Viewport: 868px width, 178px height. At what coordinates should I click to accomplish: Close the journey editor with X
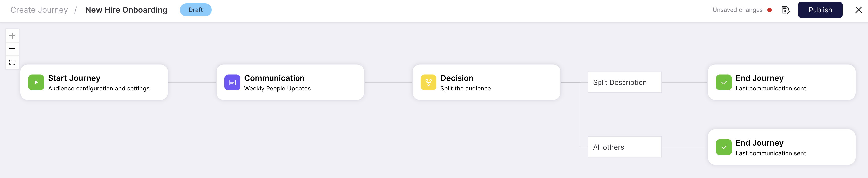[858, 10]
